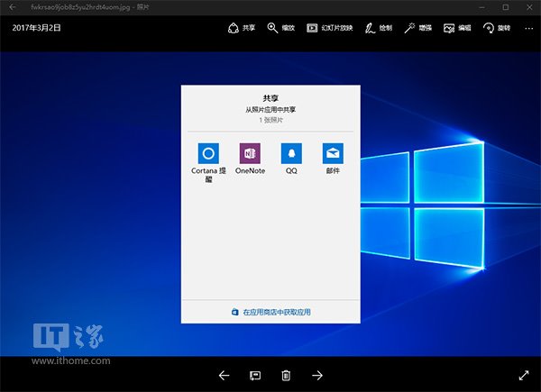Delete photo using trash can icon
Image resolution: width=541 pixels, height=392 pixels.
[286, 376]
